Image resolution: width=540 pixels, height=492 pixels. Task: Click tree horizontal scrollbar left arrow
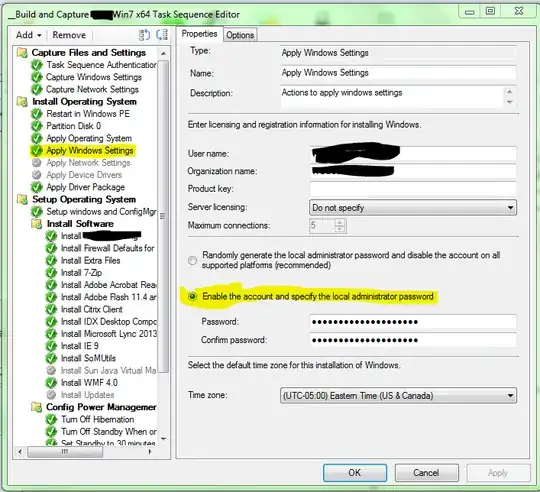(20, 451)
